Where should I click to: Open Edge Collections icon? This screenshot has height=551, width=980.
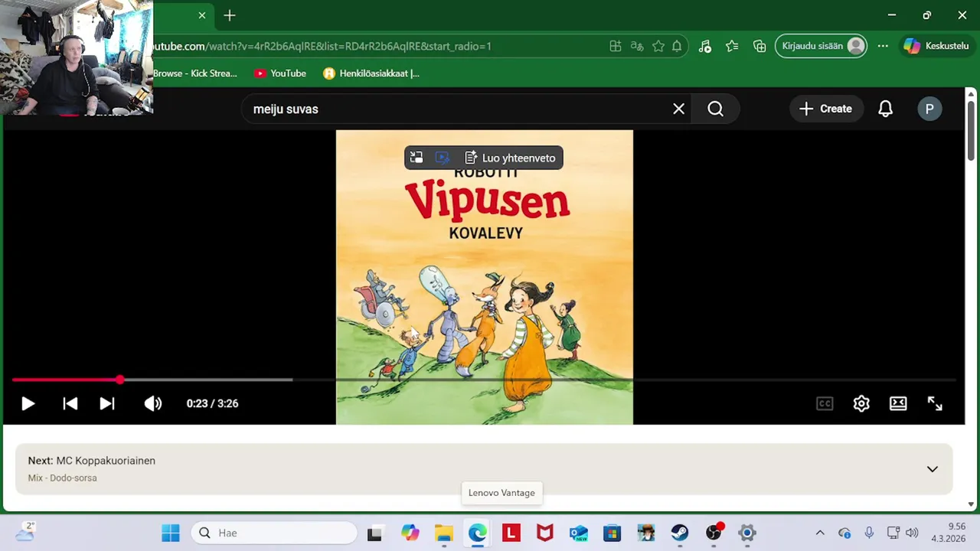pyautogui.click(x=759, y=46)
